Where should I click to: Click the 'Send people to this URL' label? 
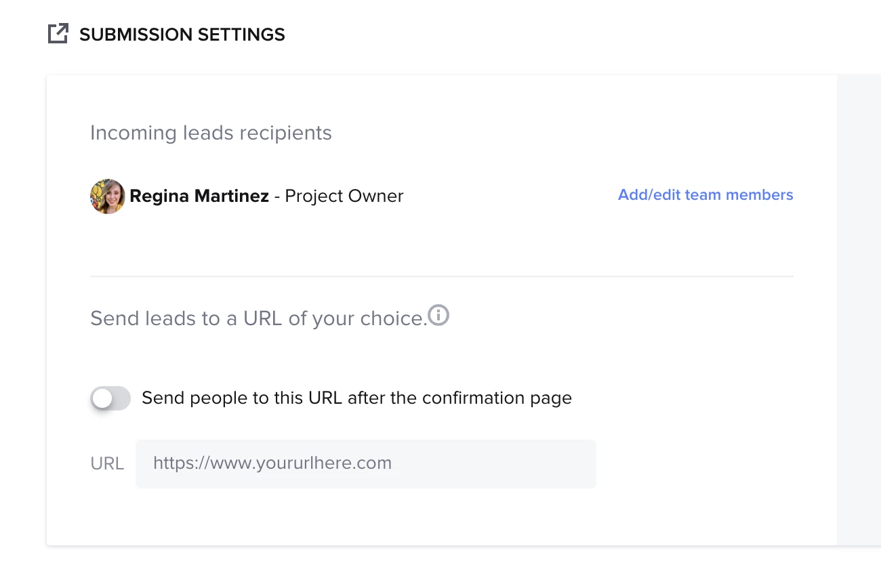click(356, 398)
